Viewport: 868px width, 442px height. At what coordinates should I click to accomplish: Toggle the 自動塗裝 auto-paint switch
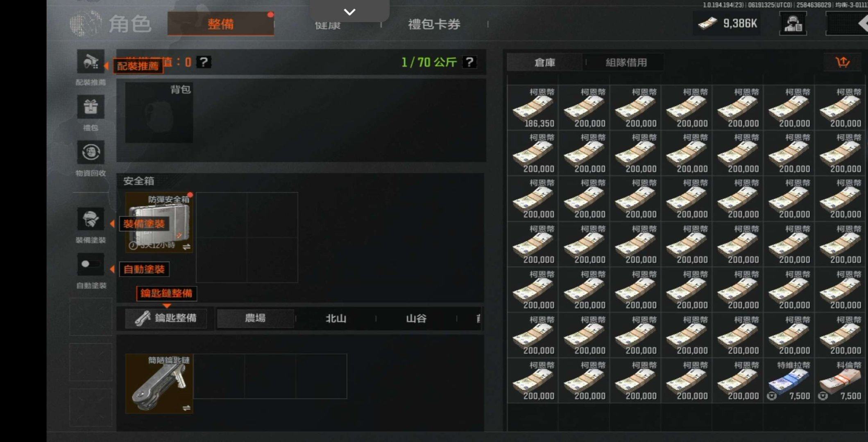tap(91, 264)
